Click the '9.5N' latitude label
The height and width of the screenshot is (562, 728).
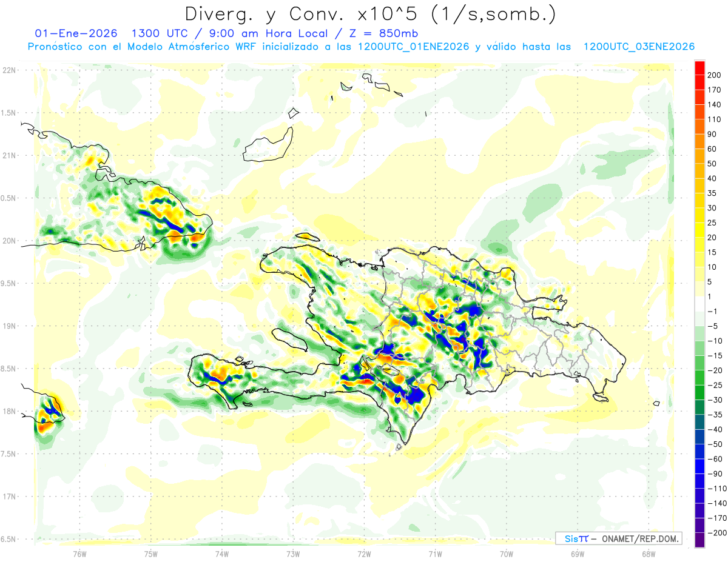tap(9, 283)
